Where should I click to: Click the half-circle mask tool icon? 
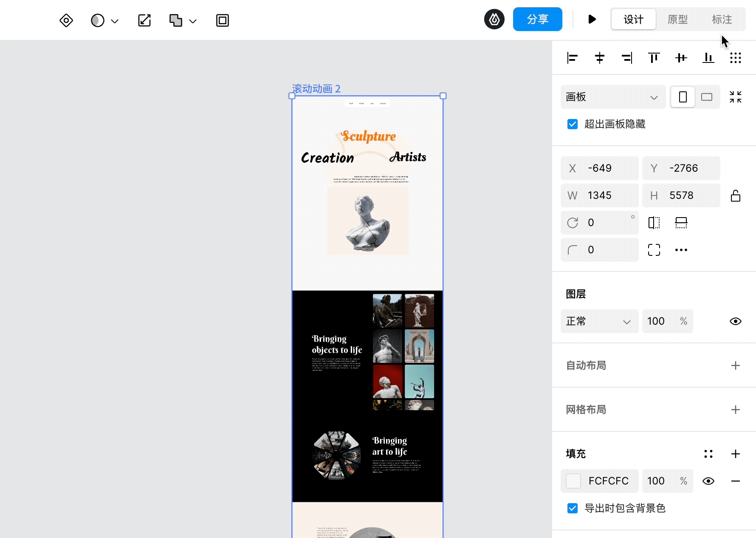click(98, 20)
